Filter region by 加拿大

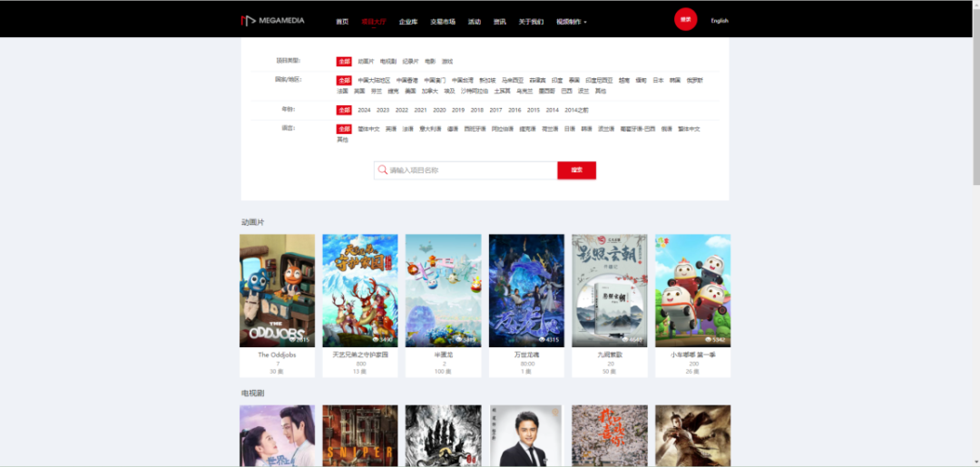pyautogui.click(x=429, y=91)
